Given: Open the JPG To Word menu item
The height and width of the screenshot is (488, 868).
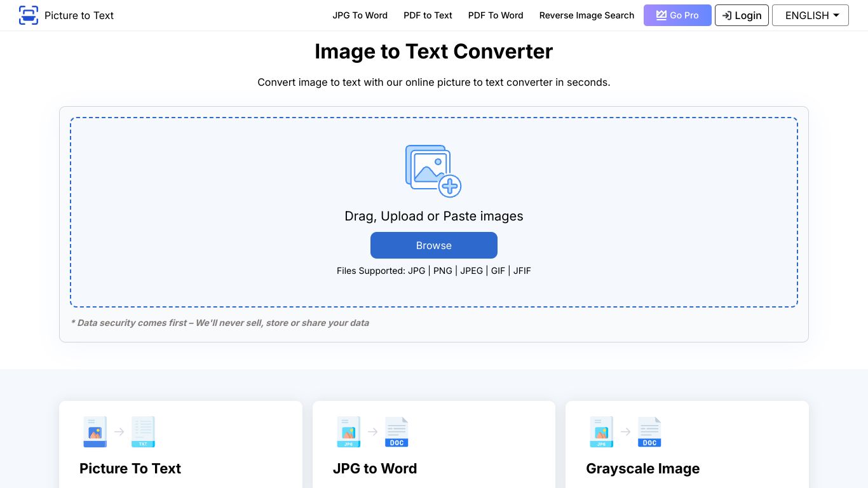Looking at the screenshot, I should 360,15.
